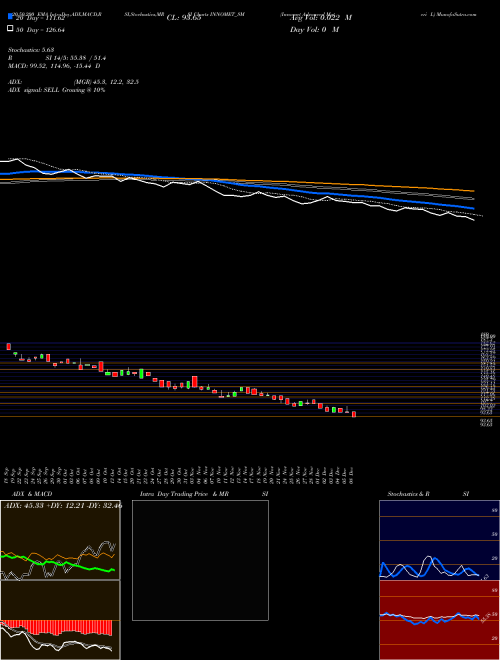Click the last red candlestick on price chart
This screenshot has height=660, width=500.
click(354, 414)
